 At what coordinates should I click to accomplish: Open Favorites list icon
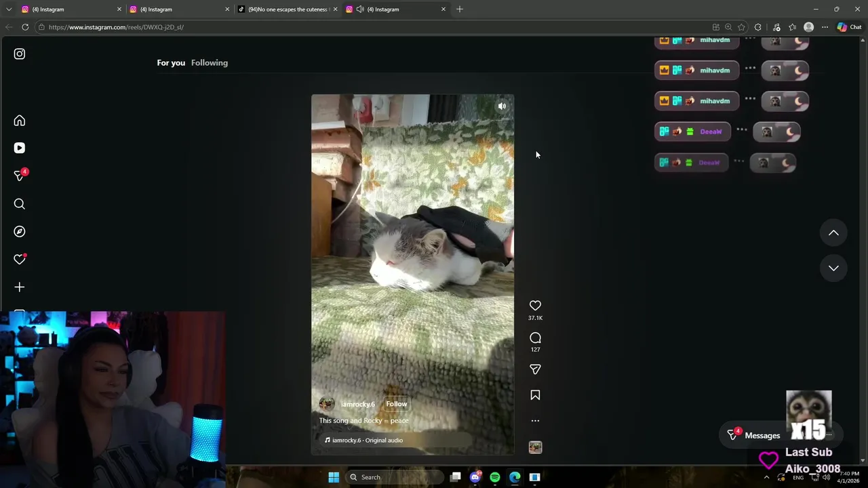click(x=792, y=27)
